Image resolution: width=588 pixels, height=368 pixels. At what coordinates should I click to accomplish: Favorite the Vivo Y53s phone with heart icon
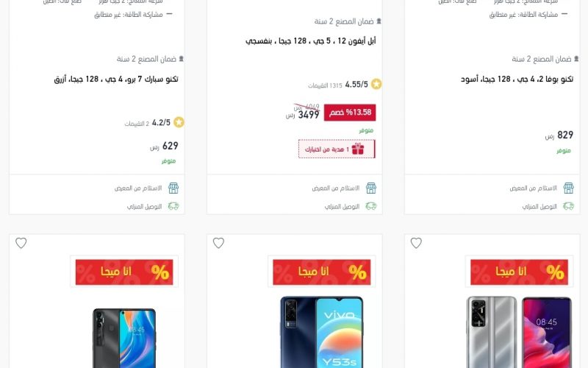pyautogui.click(x=218, y=243)
